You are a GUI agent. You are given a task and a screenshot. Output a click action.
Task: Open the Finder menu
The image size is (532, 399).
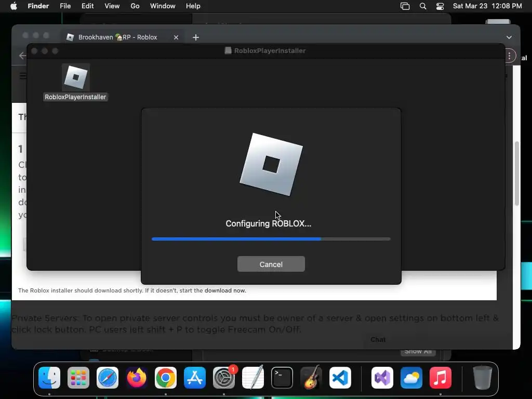click(x=38, y=6)
